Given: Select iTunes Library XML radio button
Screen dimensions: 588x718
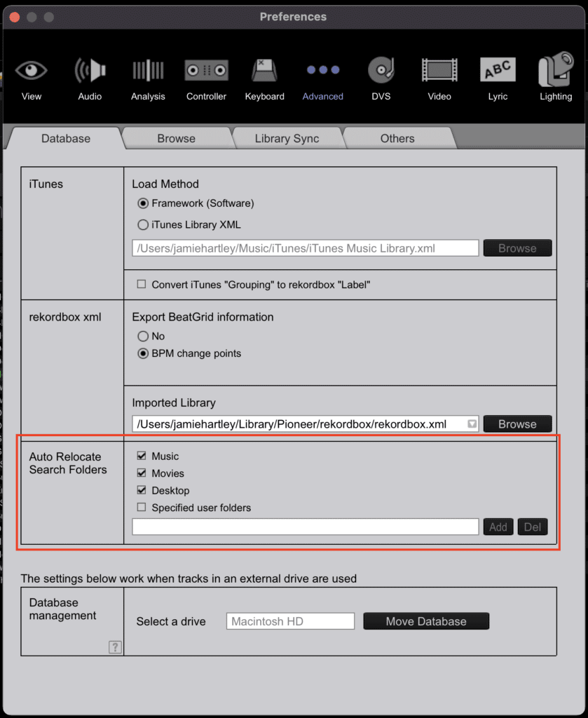Looking at the screenshot, I should 143,225.
